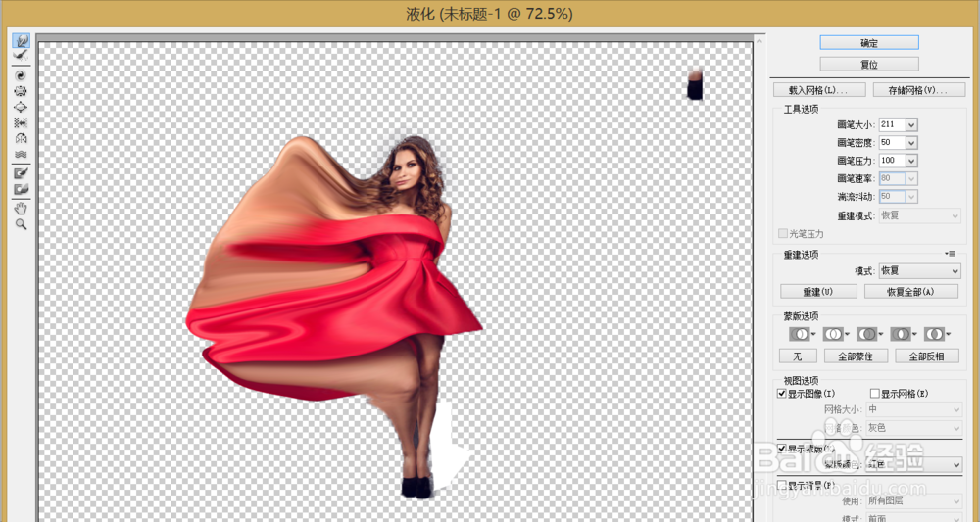Open the 湍流抖动 dropdown arrow
Image resolution: width=980 pixels, height=522 pixels.
(x=910, y=197)
